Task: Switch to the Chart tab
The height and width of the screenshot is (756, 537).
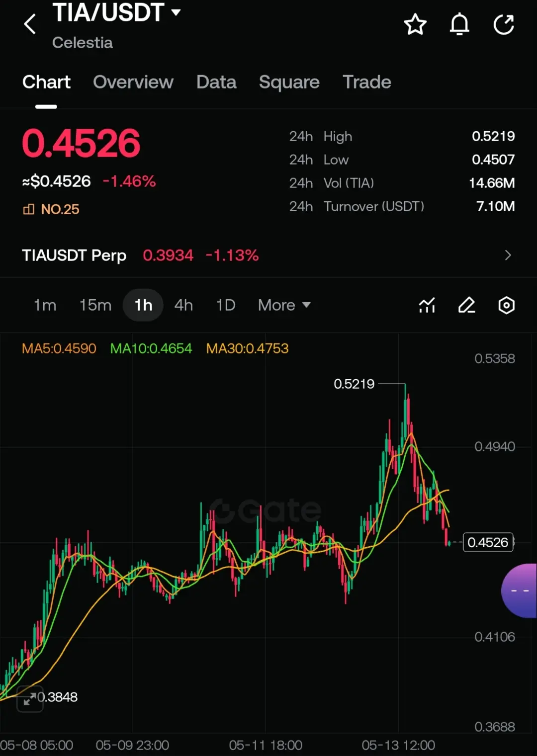Action: click(46, 82)
